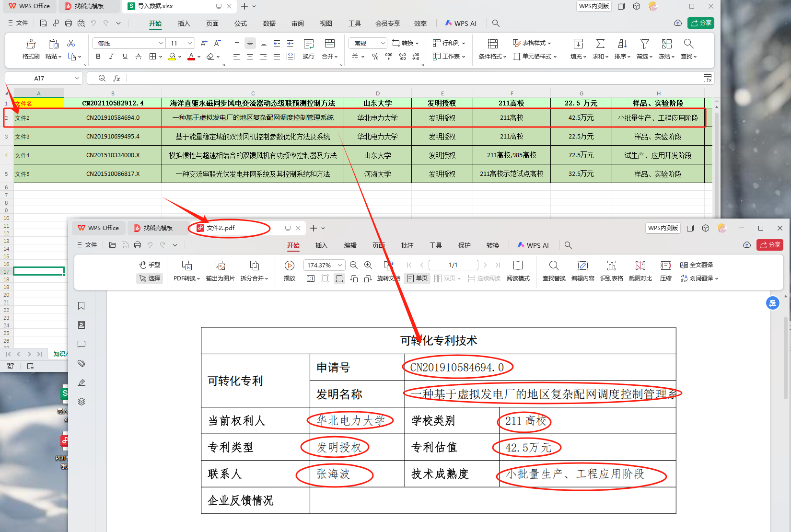Click the red font color swatch
Image resolution: width=791 pixels, height=532 pixels.
[191, 57]
